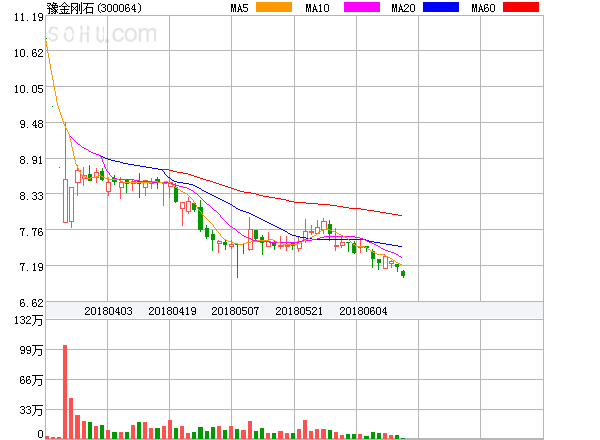Click the 6.62 price axis label
The height and width of the screenshot is (440, 600).
[31, 303]
